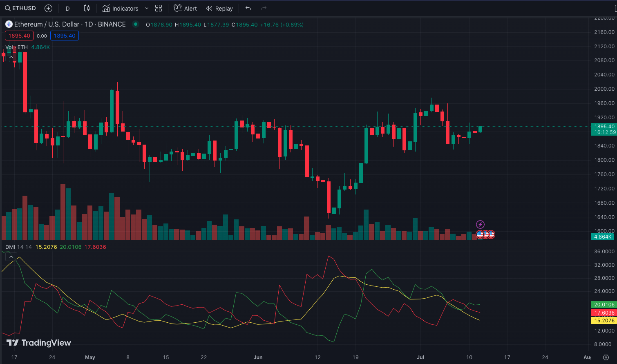
Task: Click the green 20.0106 value in DMI legend
Action: (71, 247)
